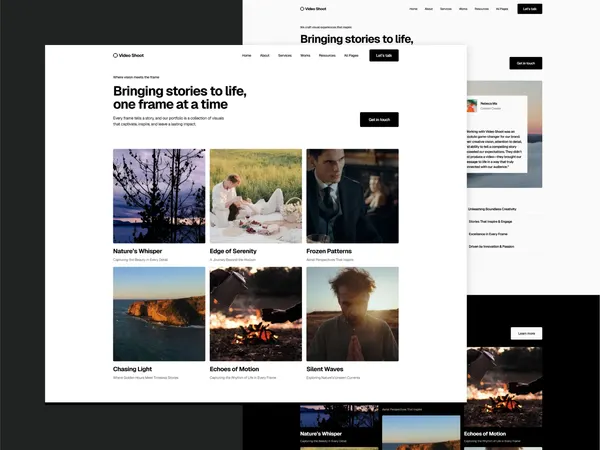
Task: Click the Silent Waves title
Action: point(325,369)
